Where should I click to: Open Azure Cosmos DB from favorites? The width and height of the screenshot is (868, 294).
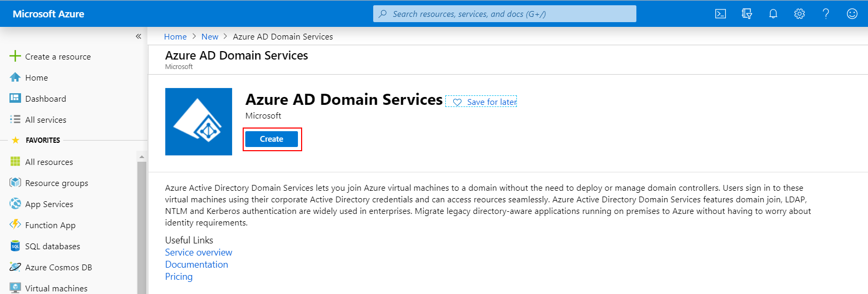point(58,267)
